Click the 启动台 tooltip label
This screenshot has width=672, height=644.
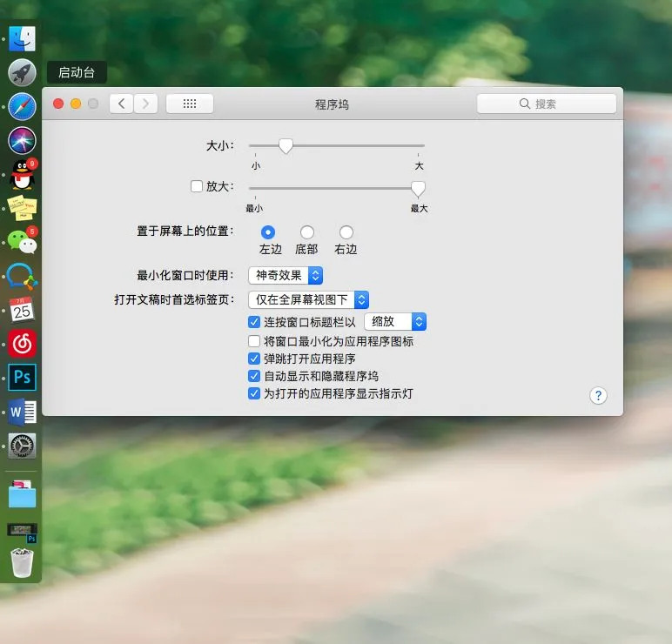[x=77, y=72]
